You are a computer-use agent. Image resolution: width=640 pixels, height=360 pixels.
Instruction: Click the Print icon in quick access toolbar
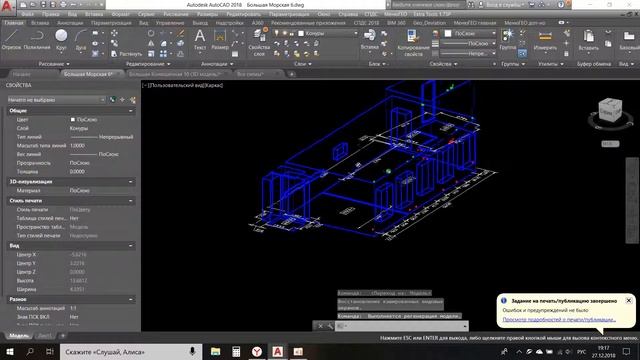(x=63, y=4)
